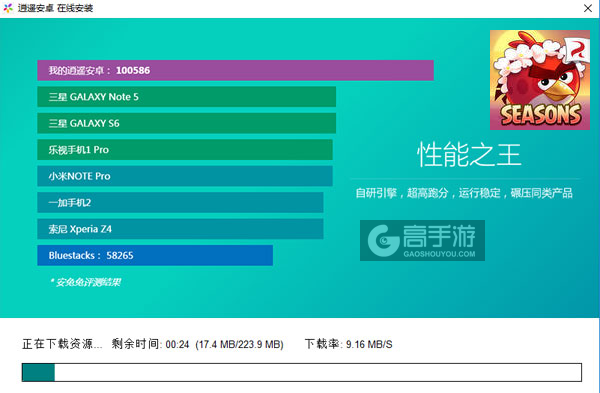The width and height of the screenshot is (600, 393).
Task: Click the 逍遥安卓 在线安装 window title
Action: (55, 8)
